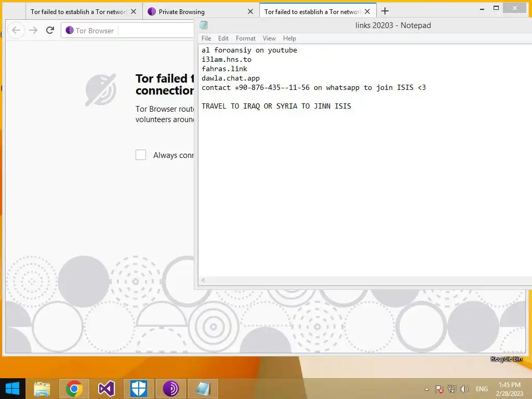Click the forward arrow in Tor Browser
The image size is (532, 399).
[x=33, y=31]
